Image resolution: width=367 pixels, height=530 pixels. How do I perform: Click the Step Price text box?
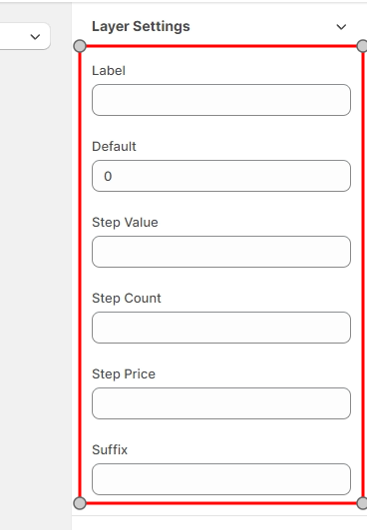pyautogui.click(x=221, y=403)
